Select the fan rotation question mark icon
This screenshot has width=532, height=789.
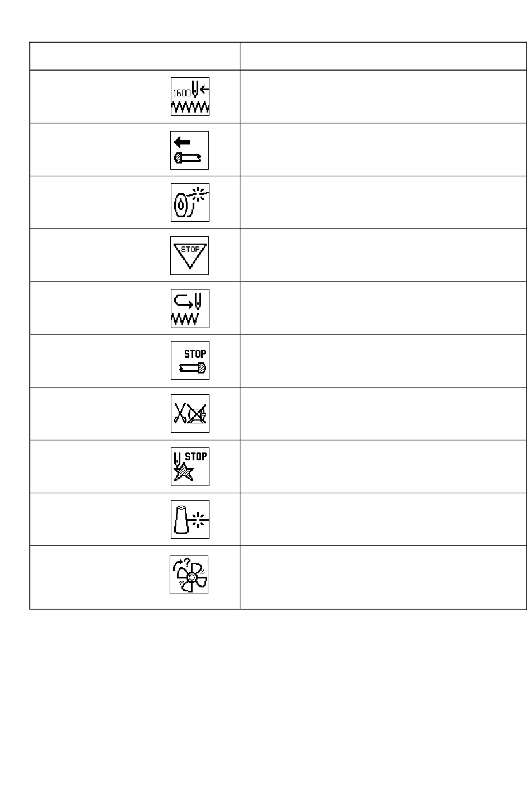tap(189, 575)
